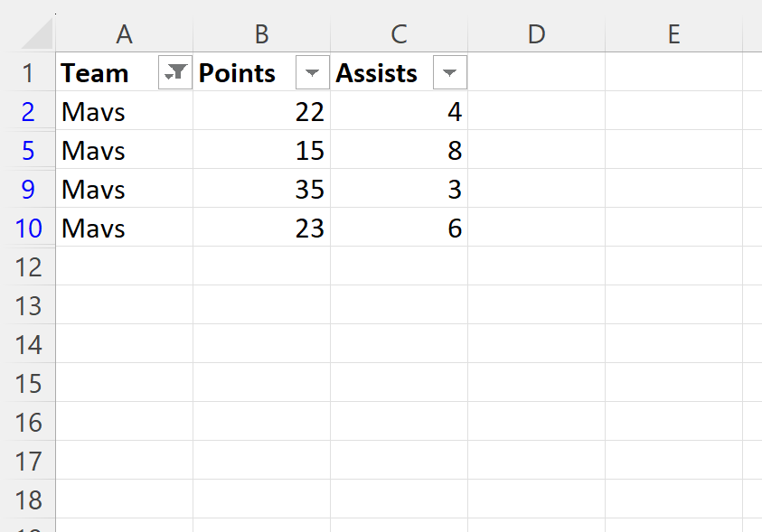762x532 pixels.
Task: Open the active filter on Team column
Action: tap(175, 72)
